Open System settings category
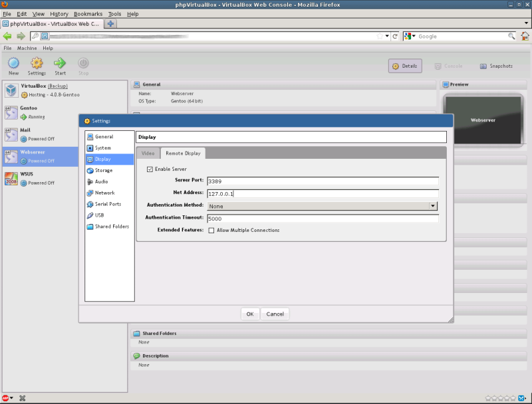 (109, 148)
